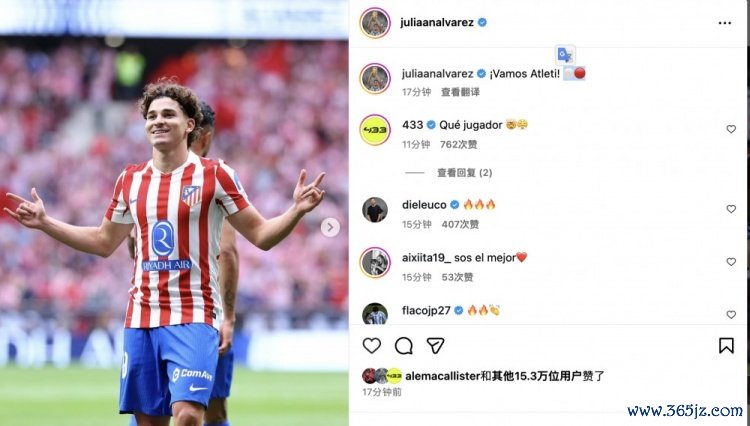View likes list via alemacallister text
Viewport: 750px width, 426px height.
(x=442, y=376)
